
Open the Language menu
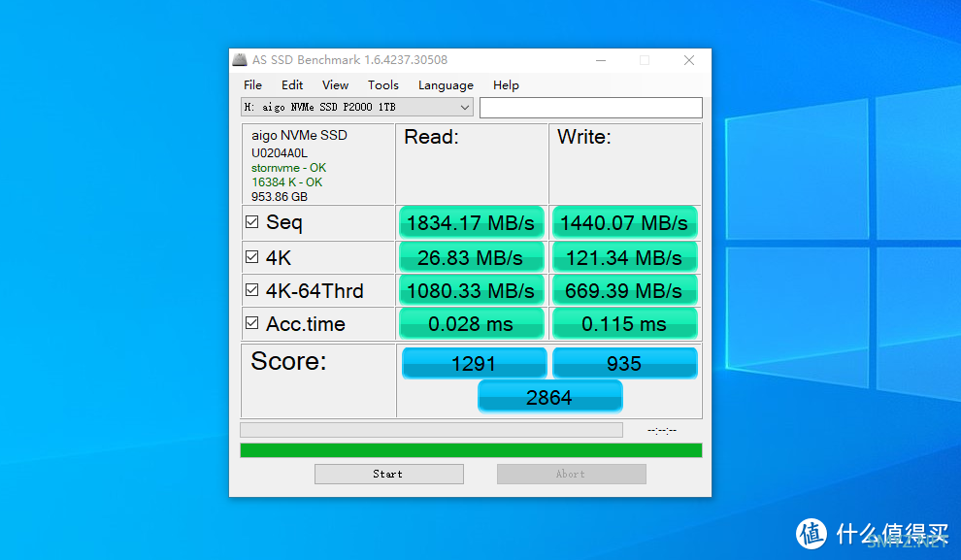tap(446, 85)
